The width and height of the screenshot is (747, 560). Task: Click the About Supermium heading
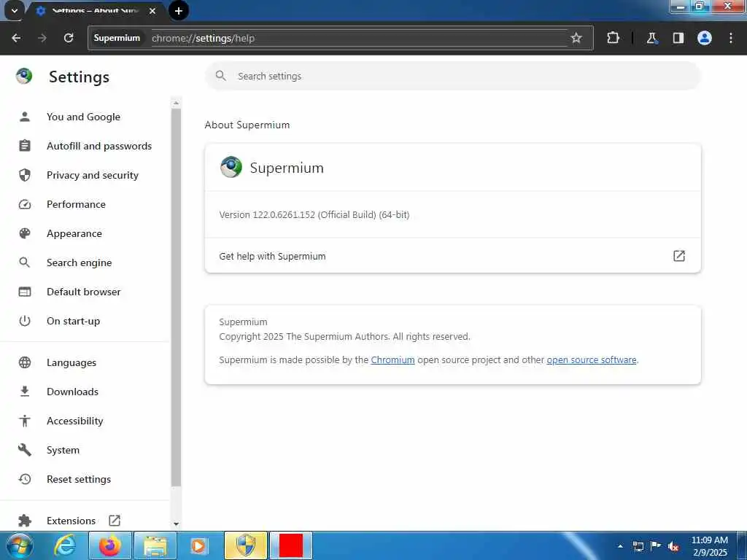coord(247,125)
